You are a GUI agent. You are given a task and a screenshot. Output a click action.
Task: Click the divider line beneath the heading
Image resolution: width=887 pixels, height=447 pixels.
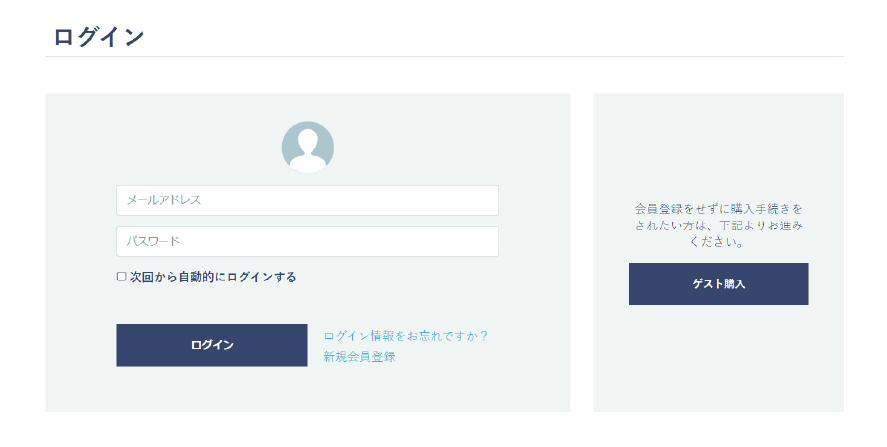point(445,57)
